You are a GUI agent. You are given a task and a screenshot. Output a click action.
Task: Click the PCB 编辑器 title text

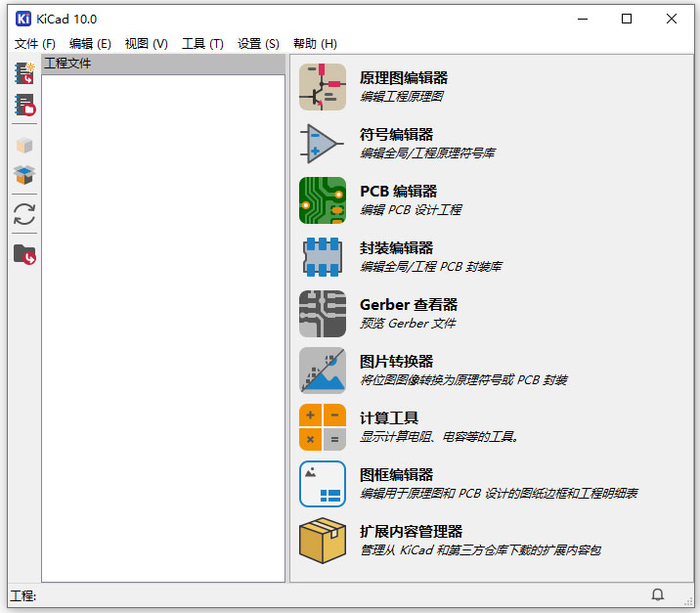coord(398,191)
